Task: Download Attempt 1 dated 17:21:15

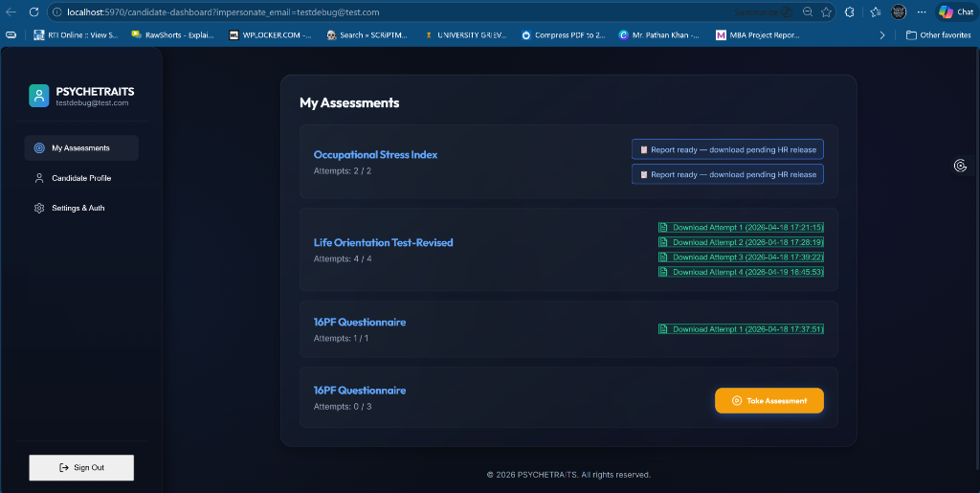Action: coord(741,228)
